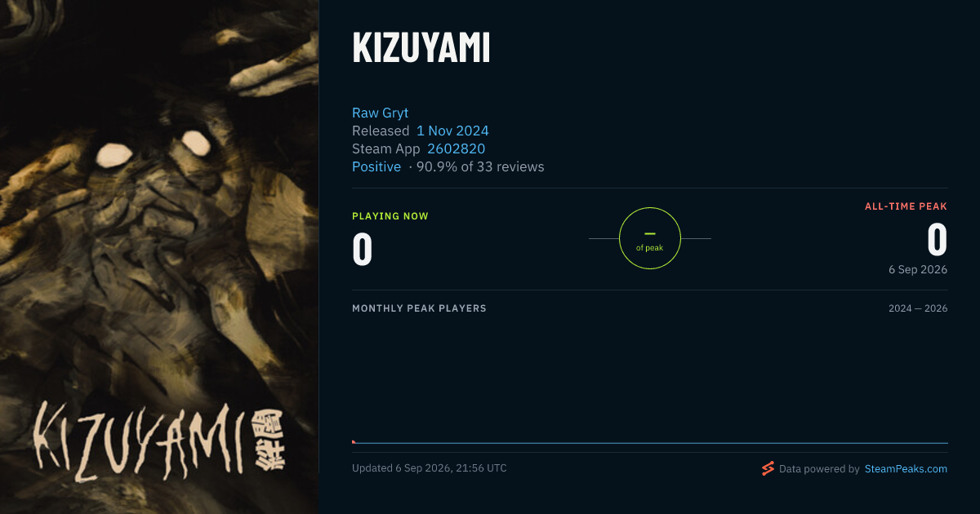Click the All-Time Peak value
This screenshot has height=514, width=980.
click(x=938, y=241)
